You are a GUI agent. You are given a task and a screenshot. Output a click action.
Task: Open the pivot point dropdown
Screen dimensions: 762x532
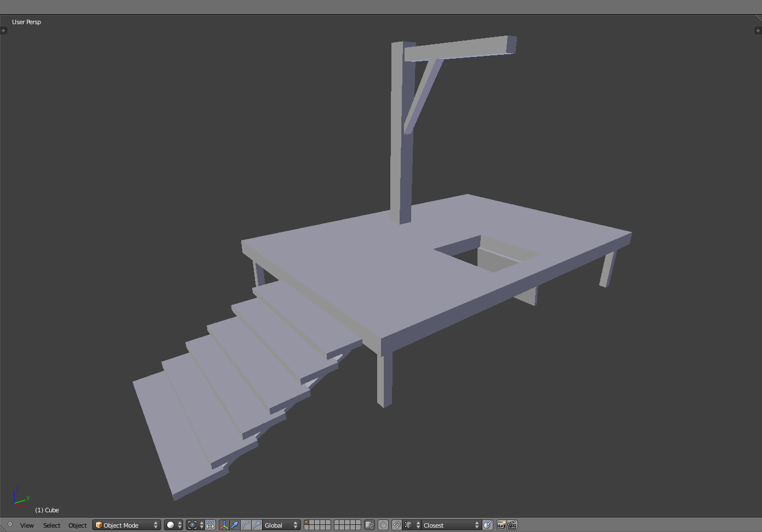point(195,525)
